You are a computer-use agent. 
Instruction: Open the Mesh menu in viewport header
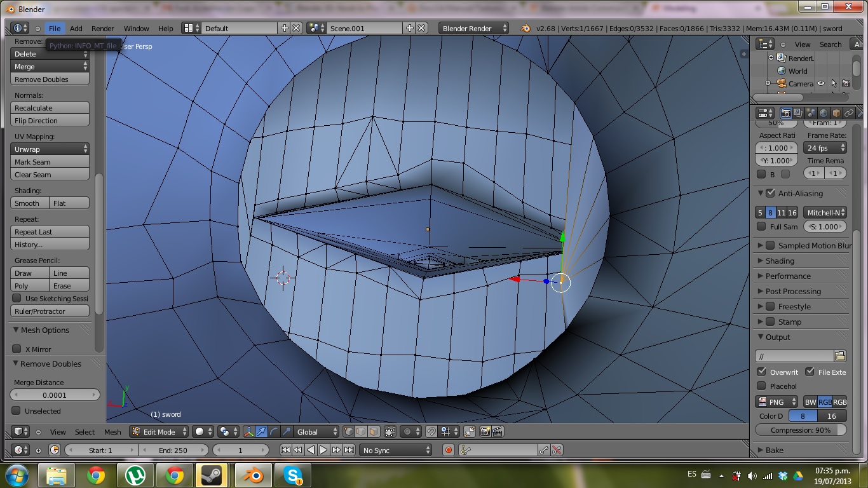point(112,432)
